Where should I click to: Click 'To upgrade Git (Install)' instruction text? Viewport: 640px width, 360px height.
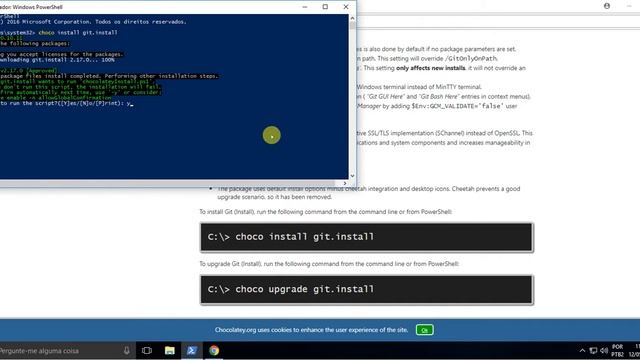click(x=329, y=264)
